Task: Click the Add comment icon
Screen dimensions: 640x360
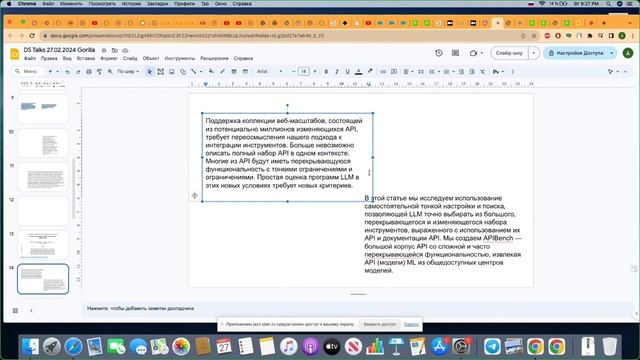Action: click(394, 71)
